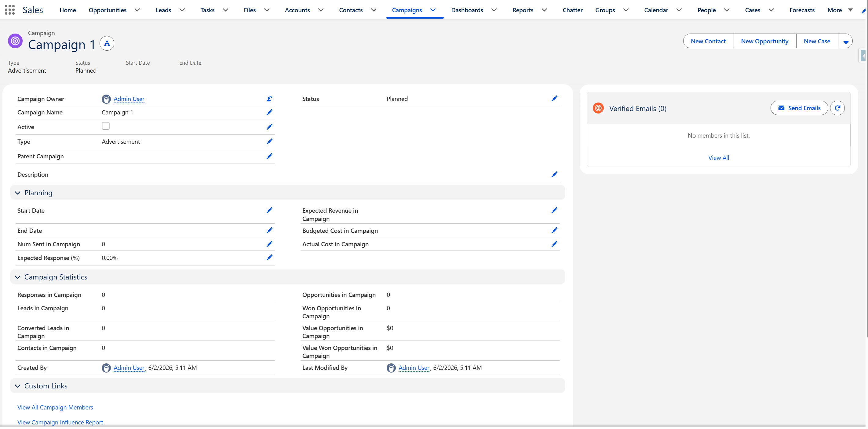The image size is (868, 429).
Task: Edit Campaign Name pencil icon
Action: point(270,112)
